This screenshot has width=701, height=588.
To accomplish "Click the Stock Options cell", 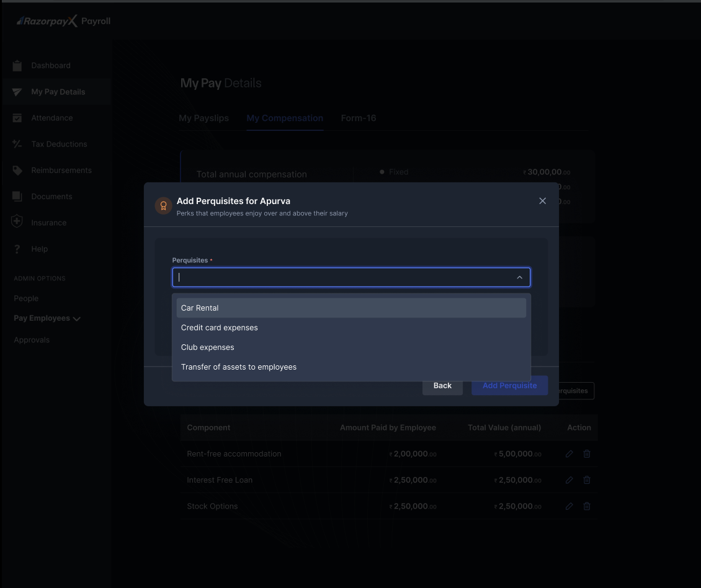I will coord(212,506).
